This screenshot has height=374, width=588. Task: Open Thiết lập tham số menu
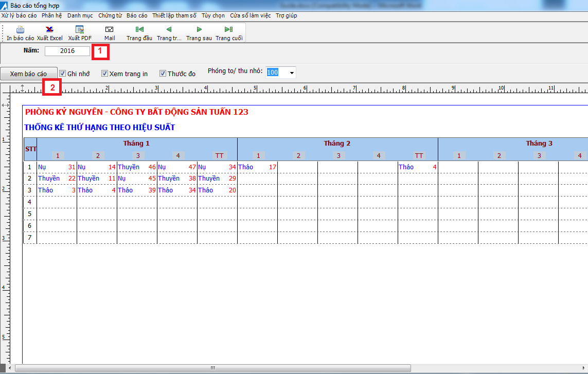(x=174, y=15)
